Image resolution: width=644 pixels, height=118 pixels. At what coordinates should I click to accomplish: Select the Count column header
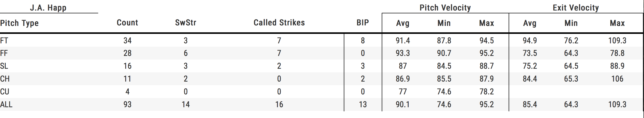[127, 23]
